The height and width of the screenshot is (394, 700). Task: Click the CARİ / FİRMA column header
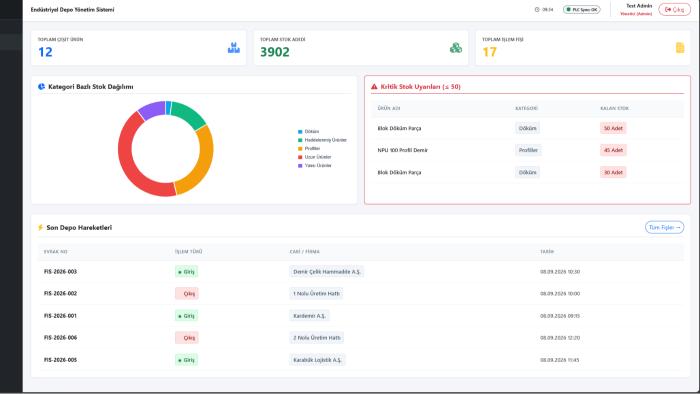304,252
